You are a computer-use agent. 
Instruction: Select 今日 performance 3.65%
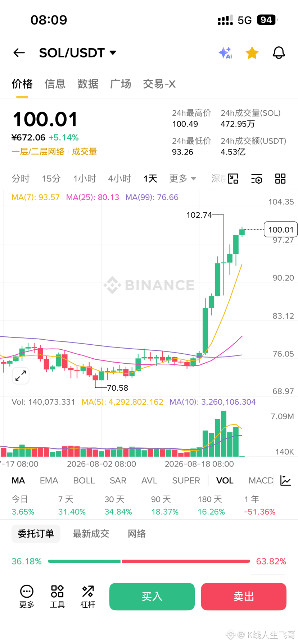[23, 506]
